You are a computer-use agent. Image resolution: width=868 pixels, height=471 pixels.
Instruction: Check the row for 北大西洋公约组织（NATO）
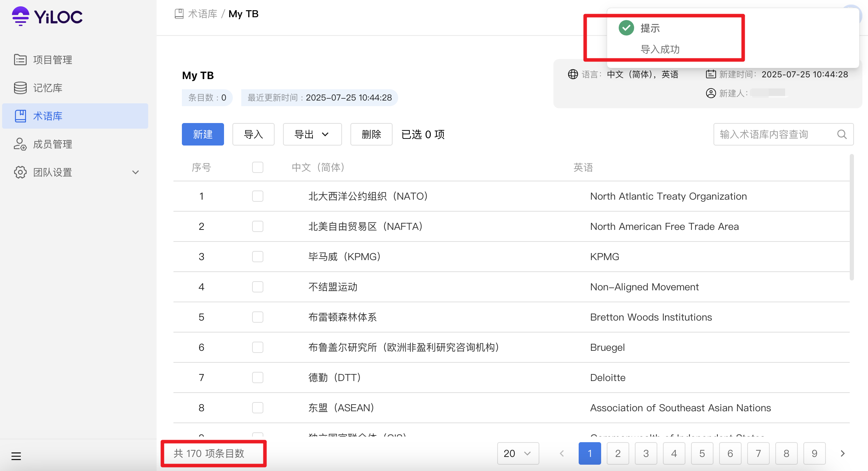[258, 196]
